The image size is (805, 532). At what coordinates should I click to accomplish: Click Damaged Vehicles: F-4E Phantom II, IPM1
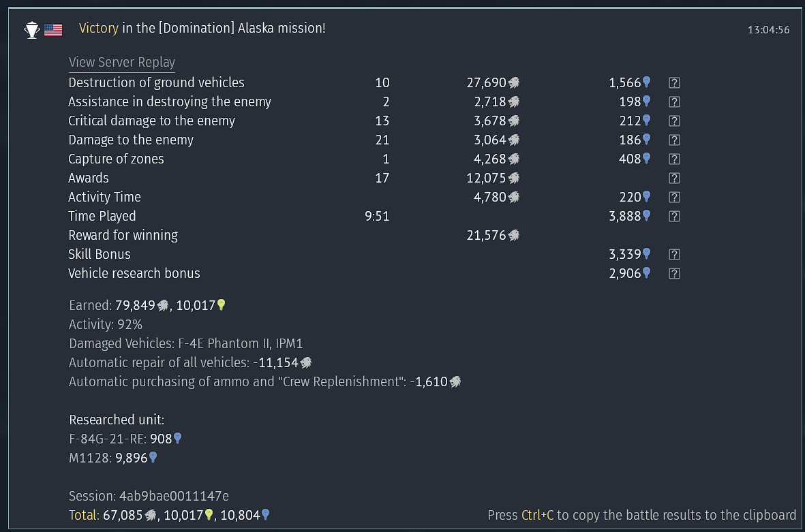186,343
